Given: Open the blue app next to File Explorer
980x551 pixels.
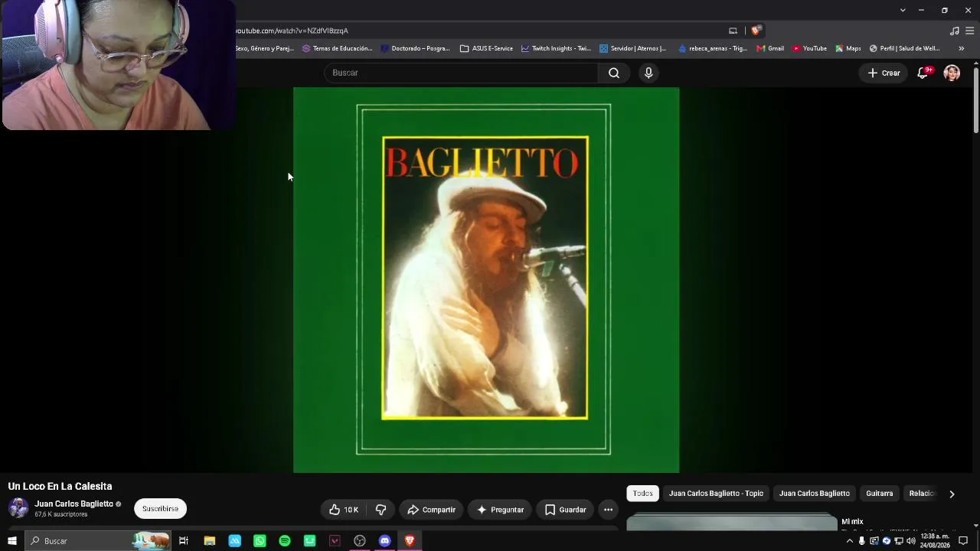Looking at the screenshot, I should coord(234,541).
